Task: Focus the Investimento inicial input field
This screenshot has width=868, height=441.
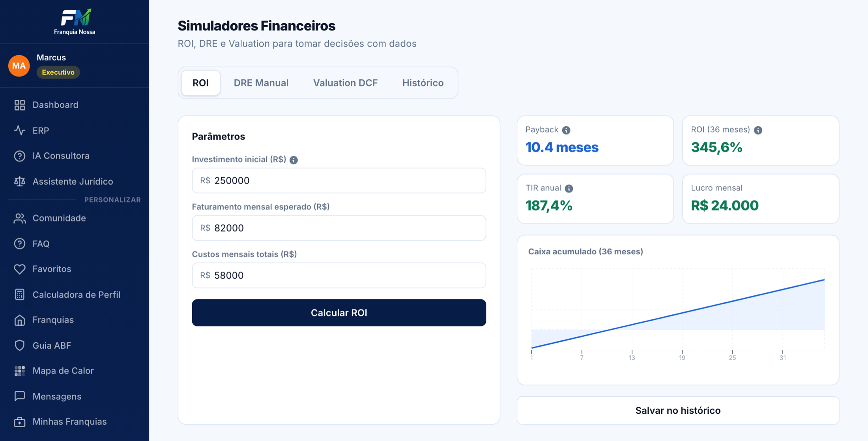Action: click(339, 180)
